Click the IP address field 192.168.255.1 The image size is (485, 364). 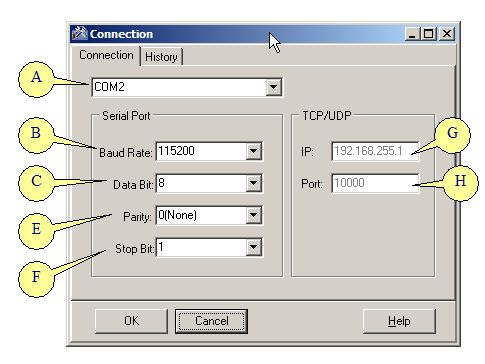click(375, 151)
